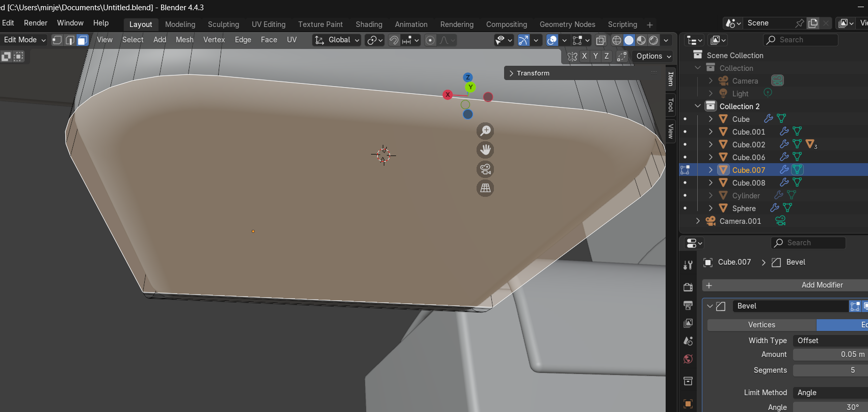The width and height of the screenshot is (868, 412).
Task: Toggle X-ray view in viewport header
Action: point(601,40)
